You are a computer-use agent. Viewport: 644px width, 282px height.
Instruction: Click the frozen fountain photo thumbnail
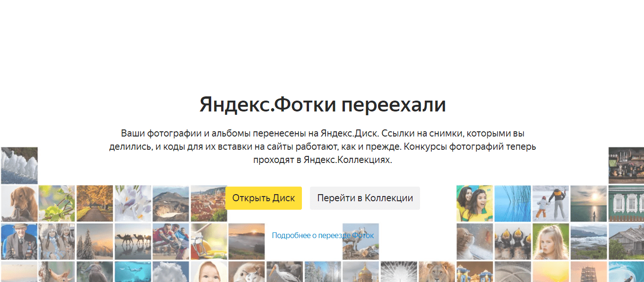(19, 165)
